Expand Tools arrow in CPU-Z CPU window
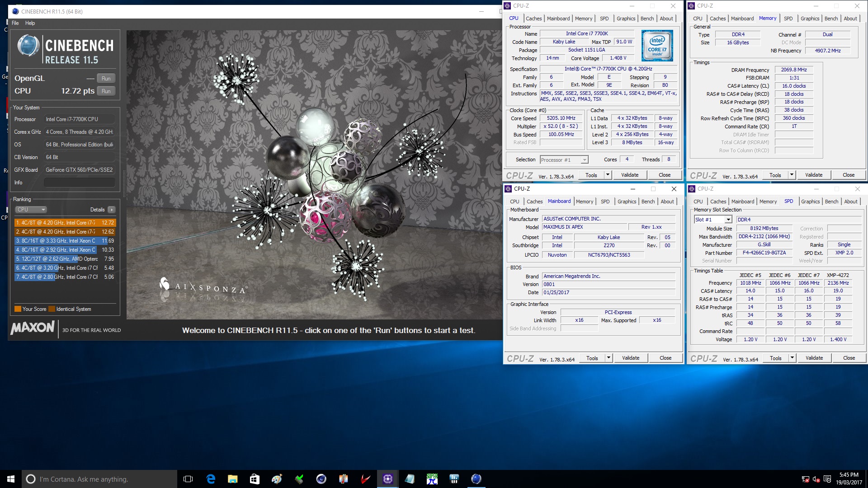 pos(608,175)
